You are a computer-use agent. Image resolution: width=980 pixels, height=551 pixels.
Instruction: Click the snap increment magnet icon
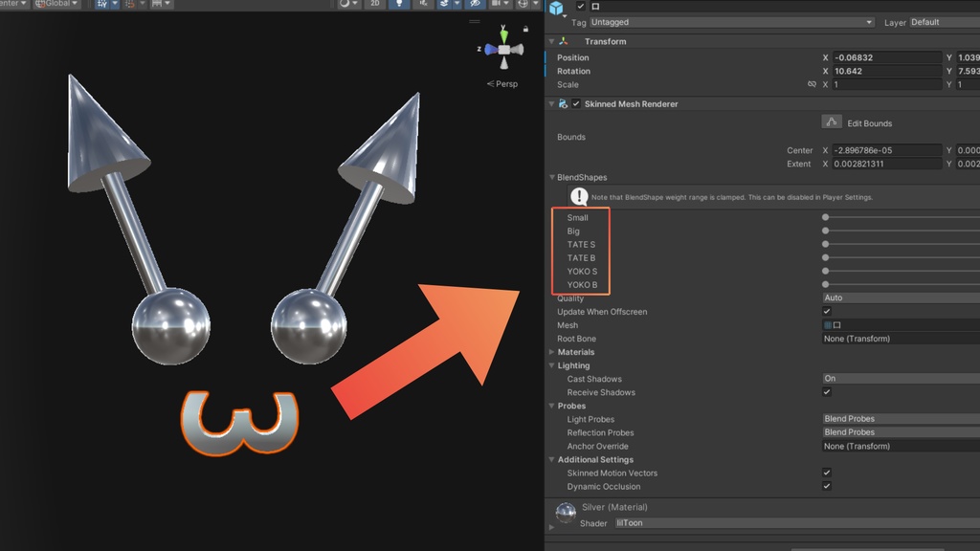click(x=130, y=4)
